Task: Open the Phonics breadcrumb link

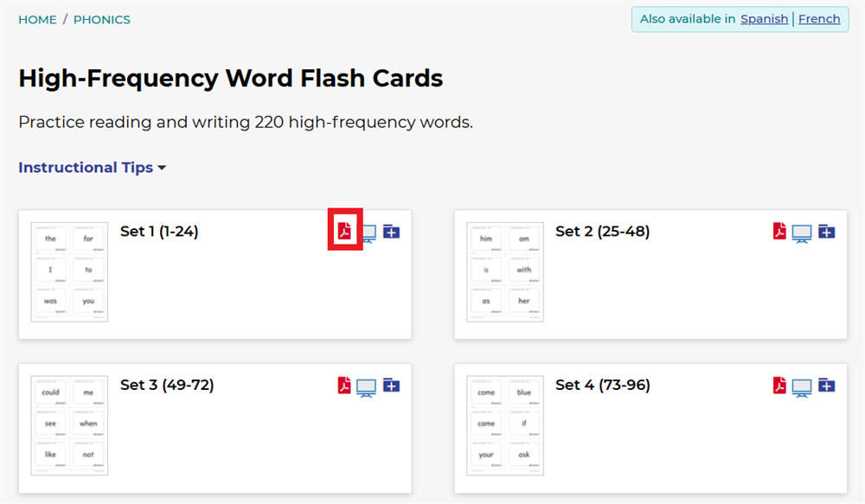Action: (x=102, y=19)
